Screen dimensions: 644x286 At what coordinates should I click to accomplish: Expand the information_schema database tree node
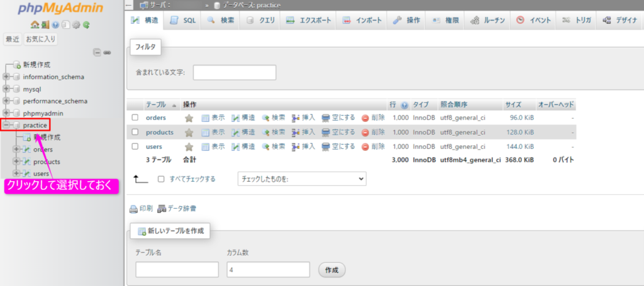(6, 77)
